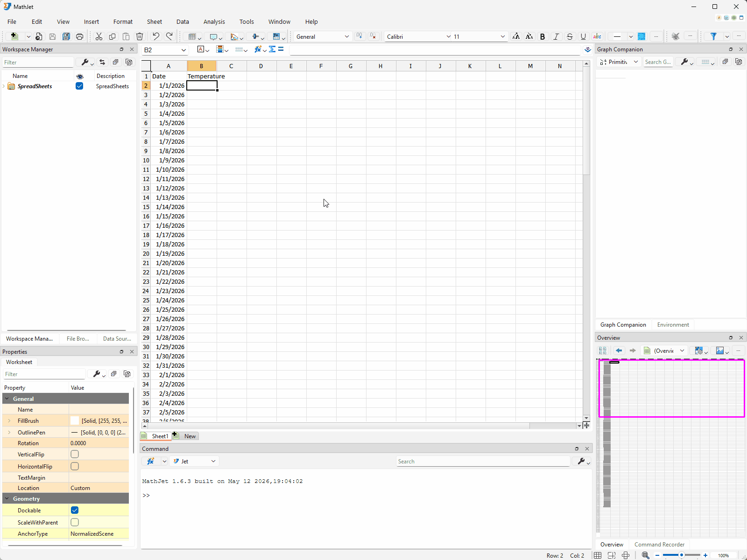Viewport: 747px width, 560px height.
Task: Open the font size 11 dropdown
Action: point(503,36)
